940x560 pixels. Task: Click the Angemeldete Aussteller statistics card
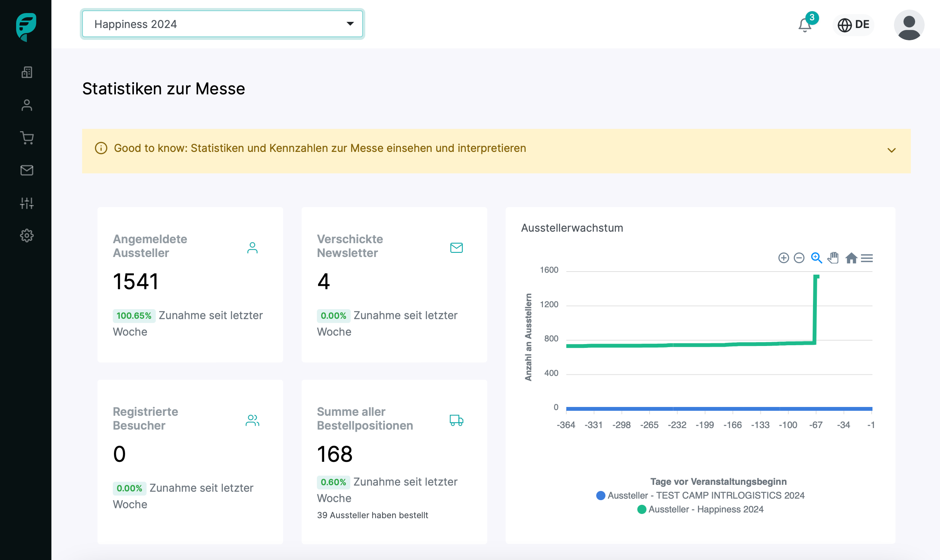(x=190, y=285)
